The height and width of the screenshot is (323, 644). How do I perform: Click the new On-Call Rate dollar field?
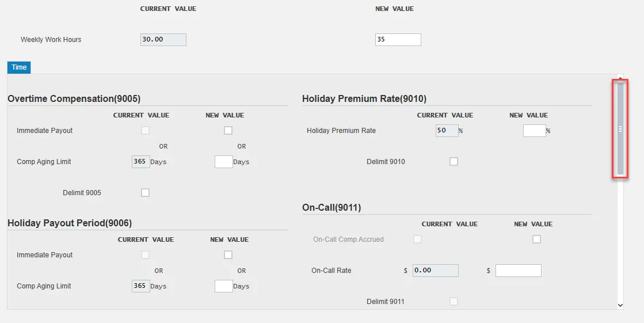coord(518,271)
